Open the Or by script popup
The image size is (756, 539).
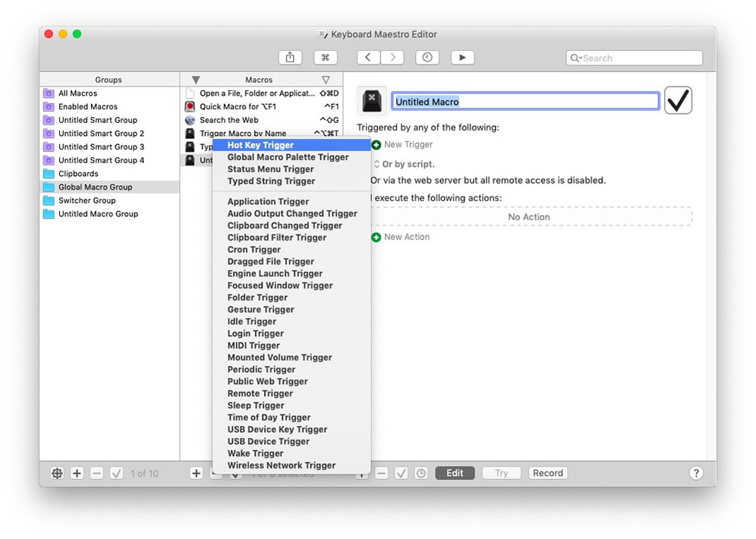(404, 164)
